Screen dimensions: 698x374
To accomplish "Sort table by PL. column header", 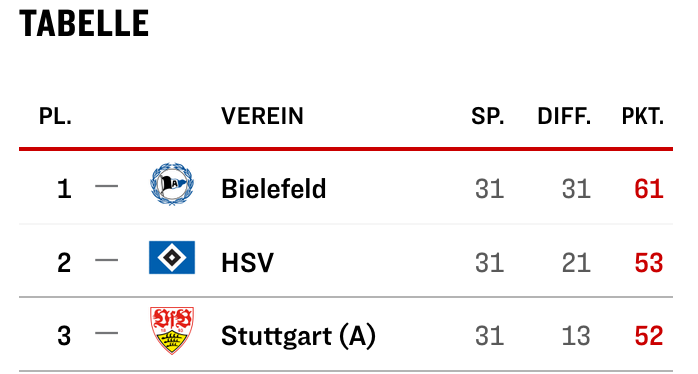I will (55, 116).
